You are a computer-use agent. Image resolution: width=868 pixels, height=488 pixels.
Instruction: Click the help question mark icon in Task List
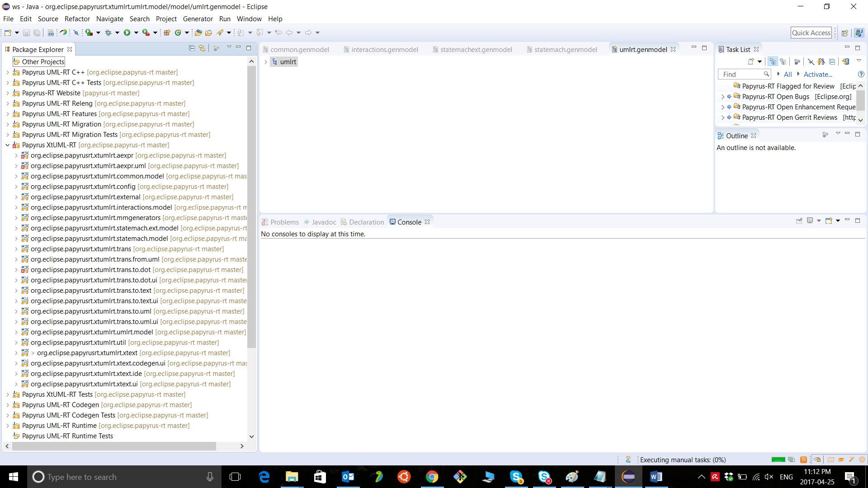click(x=861, y=74)
